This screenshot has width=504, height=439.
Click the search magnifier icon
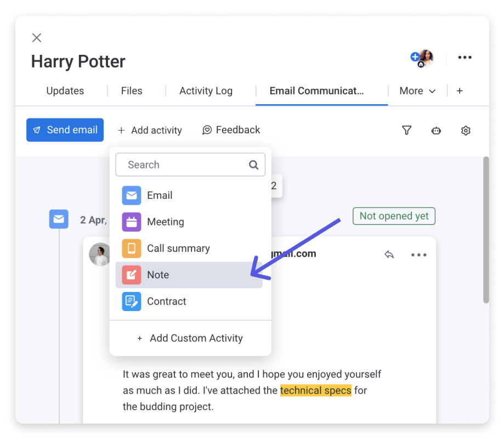[x=253, y=165]
